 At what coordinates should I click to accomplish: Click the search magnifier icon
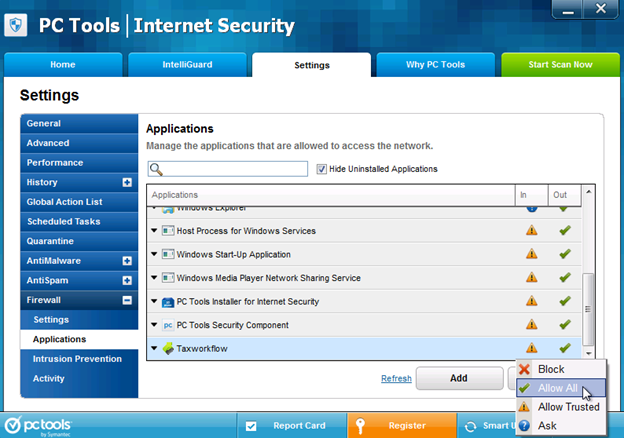click(156, 169)
